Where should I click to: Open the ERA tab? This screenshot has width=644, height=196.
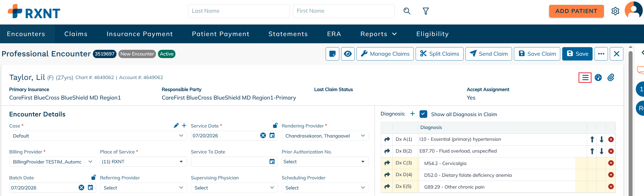click(x=334, y=34)
